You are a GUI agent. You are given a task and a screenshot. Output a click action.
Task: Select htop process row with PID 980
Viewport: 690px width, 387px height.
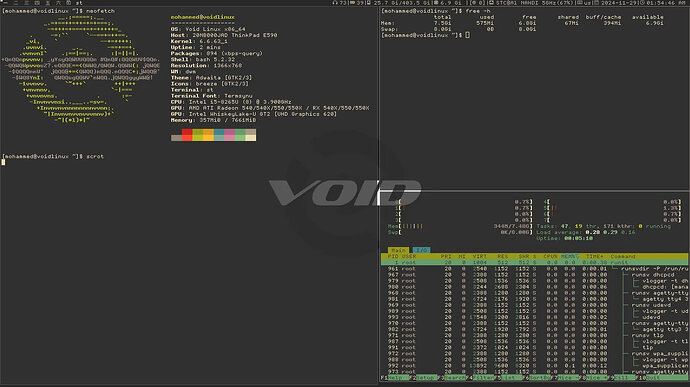click(535, 287)
